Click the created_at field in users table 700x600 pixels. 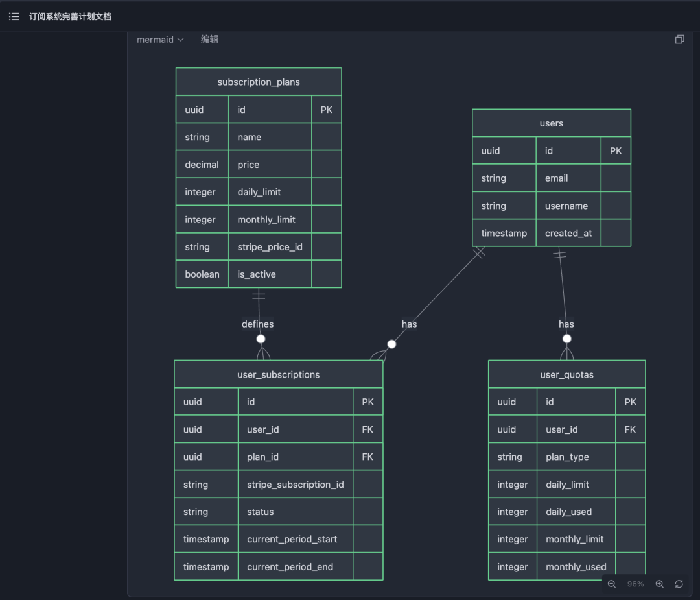click(568, 233)
